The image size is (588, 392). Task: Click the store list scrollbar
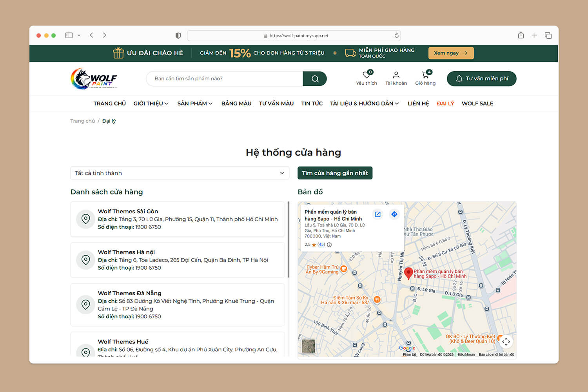(289, 240)
